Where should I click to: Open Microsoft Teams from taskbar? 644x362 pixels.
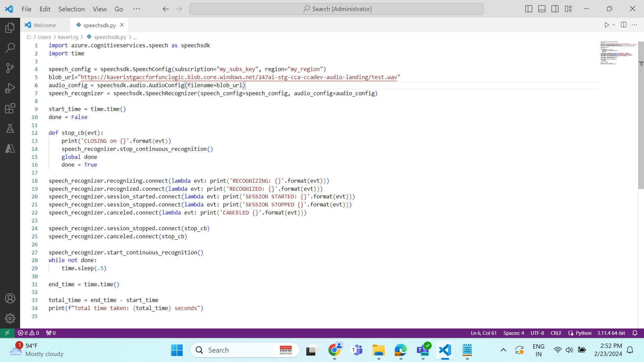(x=357, y=350)
